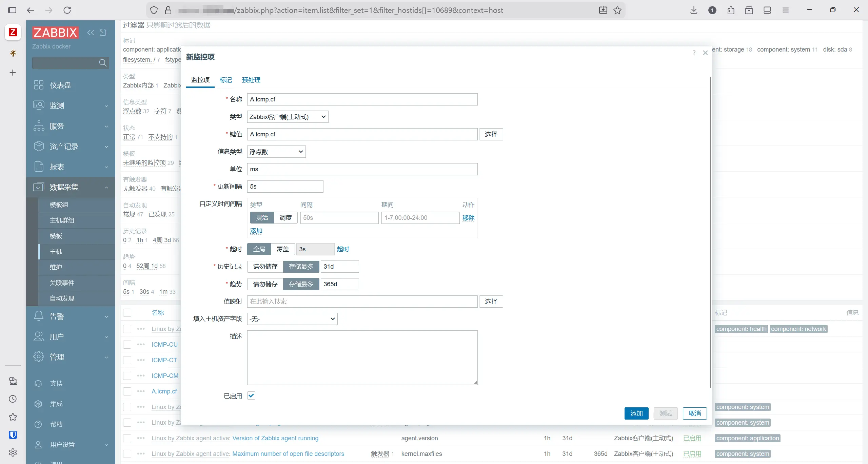This screenshot has height=464, width=868.
Task: Switch to the 标记 tab in dialog
Action: pos(226,80)
